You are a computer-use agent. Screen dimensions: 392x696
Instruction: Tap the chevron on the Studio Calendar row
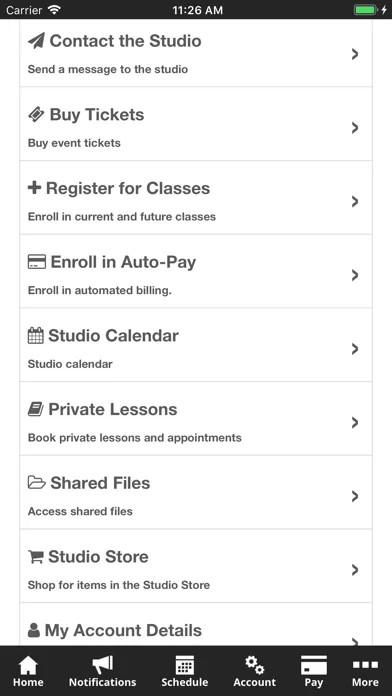click(x=354, y=349)
